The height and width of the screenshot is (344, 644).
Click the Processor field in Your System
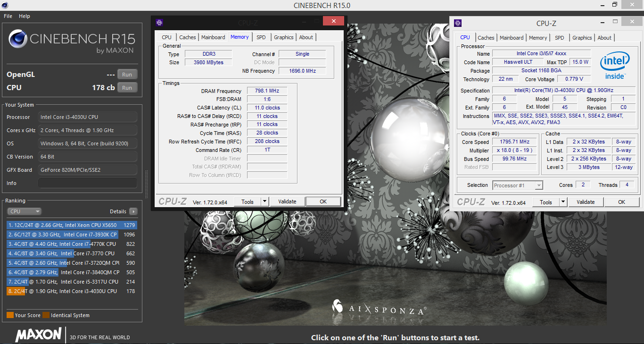pyautogui.click(x=88, y=117)
